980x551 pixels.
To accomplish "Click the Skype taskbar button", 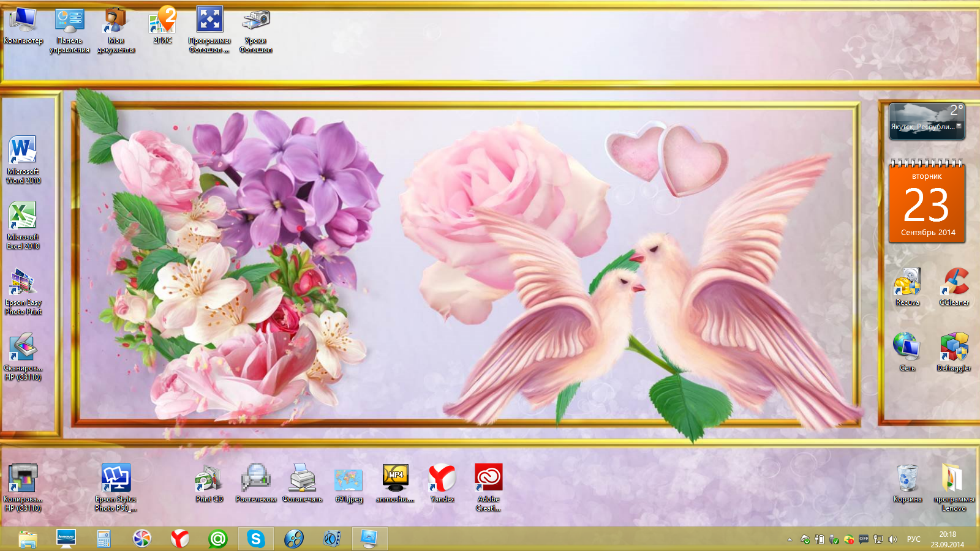I will coord(255,539).
